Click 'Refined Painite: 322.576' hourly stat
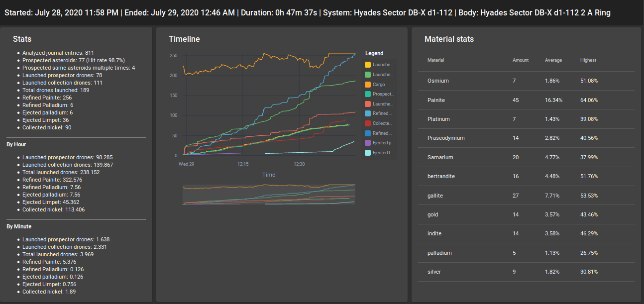The width and height of the screenshot is (644, 304). pos(52,180)
